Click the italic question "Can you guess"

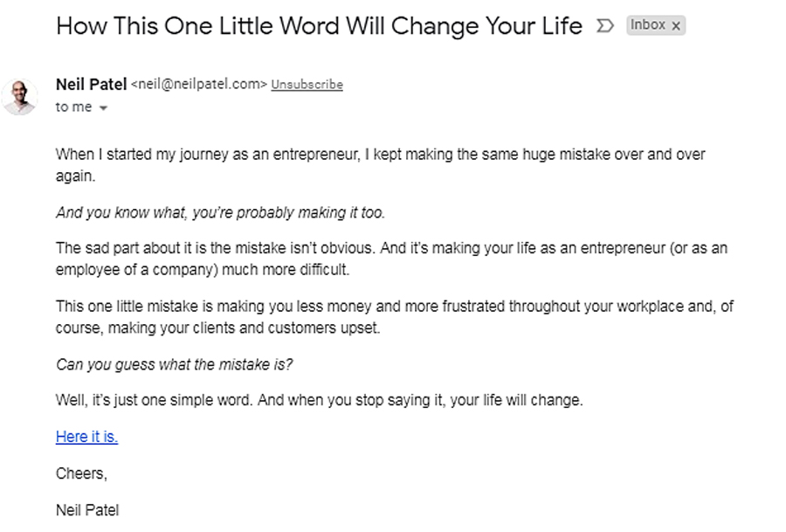coord(174,365)
